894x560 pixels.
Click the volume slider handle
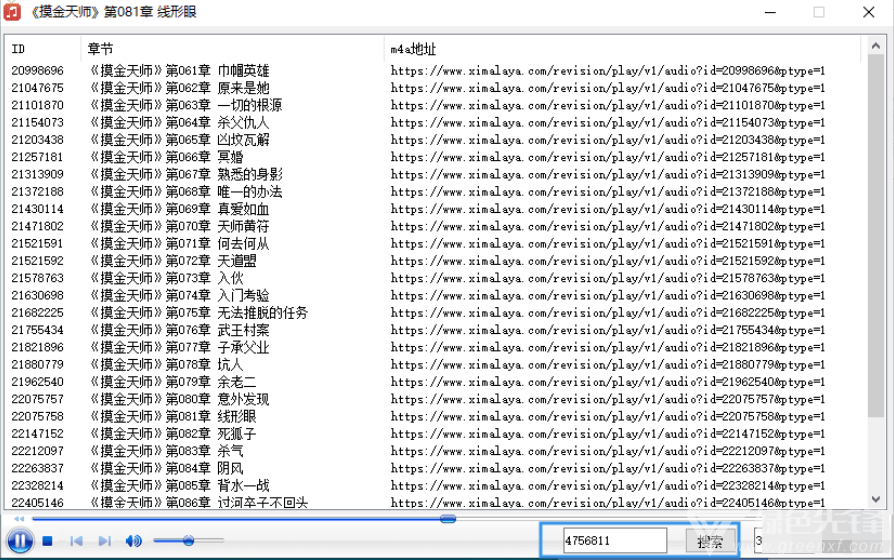pos(189,540)
